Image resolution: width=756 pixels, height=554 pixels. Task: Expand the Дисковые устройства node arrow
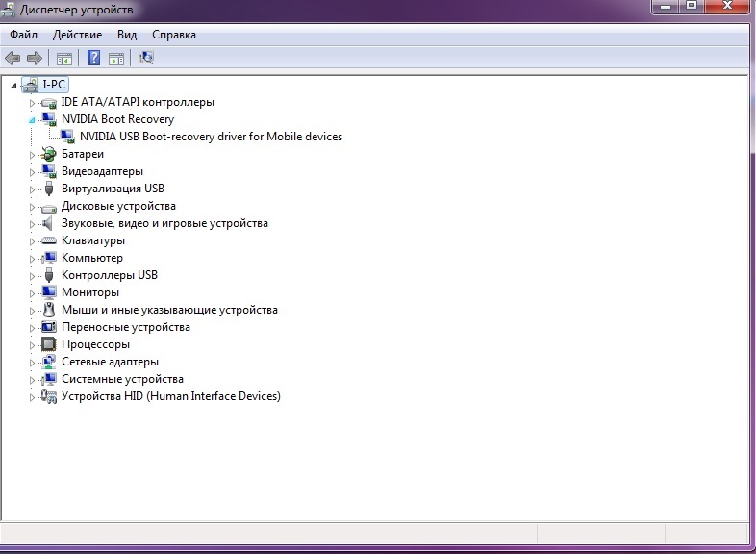32,207
